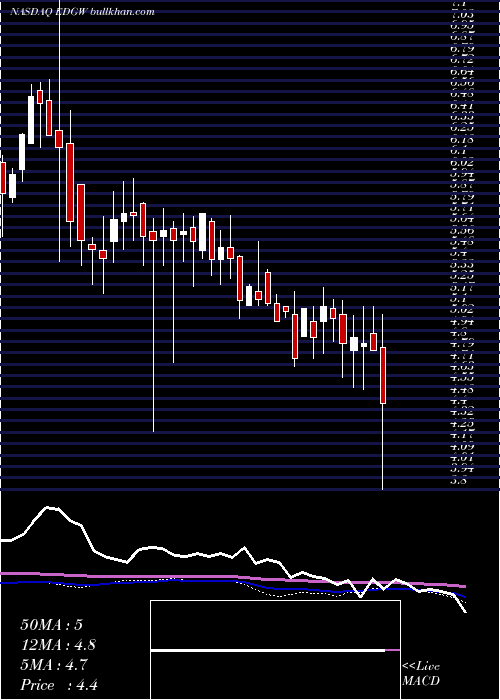Viewport: 500px width, 700px height.
Task: Click the 4.01 price axis label
Action: 462,458
